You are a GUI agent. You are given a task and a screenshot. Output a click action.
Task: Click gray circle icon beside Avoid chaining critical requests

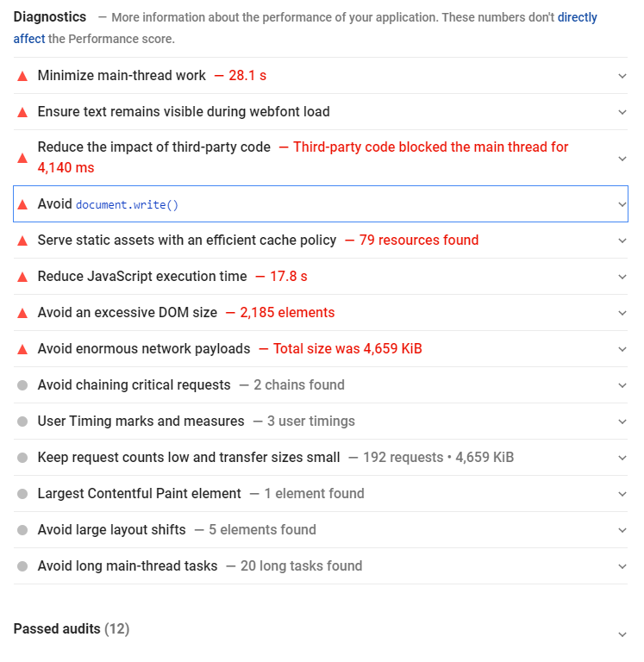pyautogui.click(x=22, y=385)
